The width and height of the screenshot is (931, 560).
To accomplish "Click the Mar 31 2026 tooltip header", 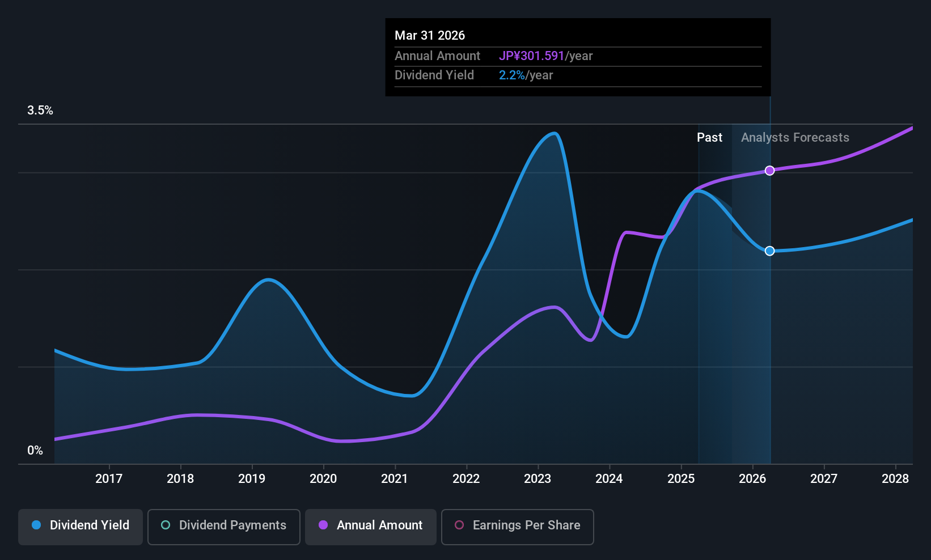I will coord(430,36).
